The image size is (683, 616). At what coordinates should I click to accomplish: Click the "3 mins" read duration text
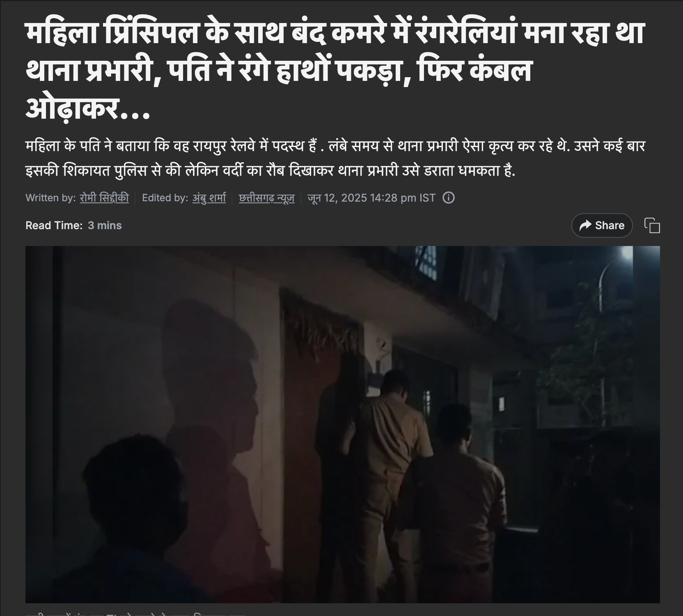click(x=105, y=225)
